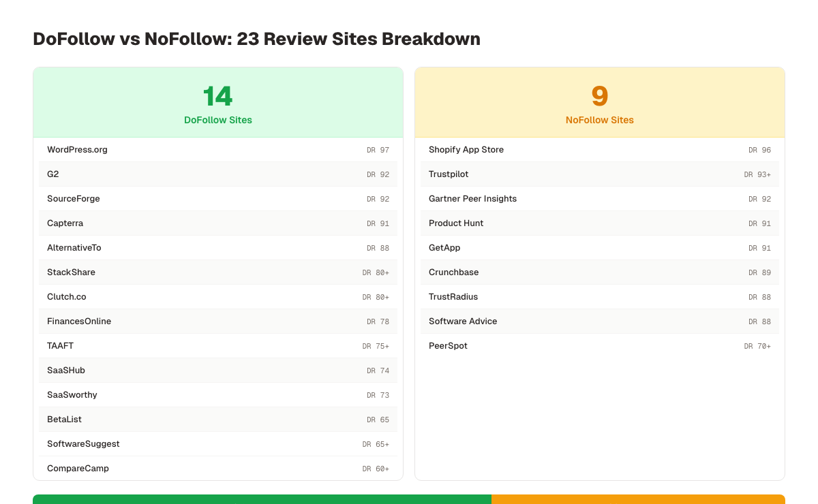
Task: Click the DR 93+ value for Trustpilot
Action: pyautogui.click(x=757, y=174)
